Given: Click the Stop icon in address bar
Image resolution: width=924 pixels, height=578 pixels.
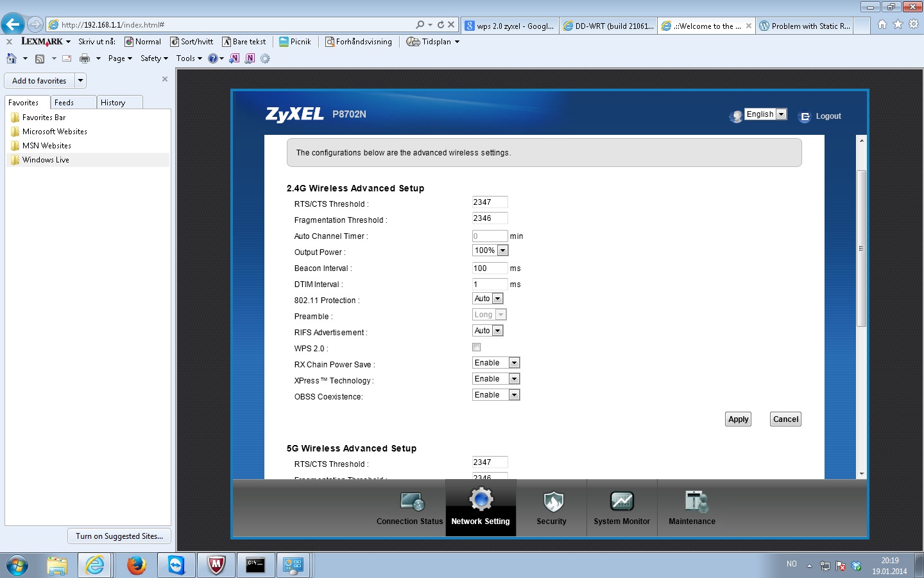Looking at the screenshot, I should tap(451, 24).
